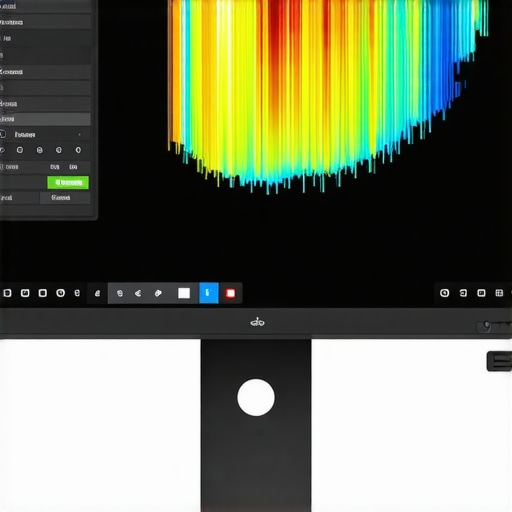Select the highlighted row in the side panel list

pos(45,119)
